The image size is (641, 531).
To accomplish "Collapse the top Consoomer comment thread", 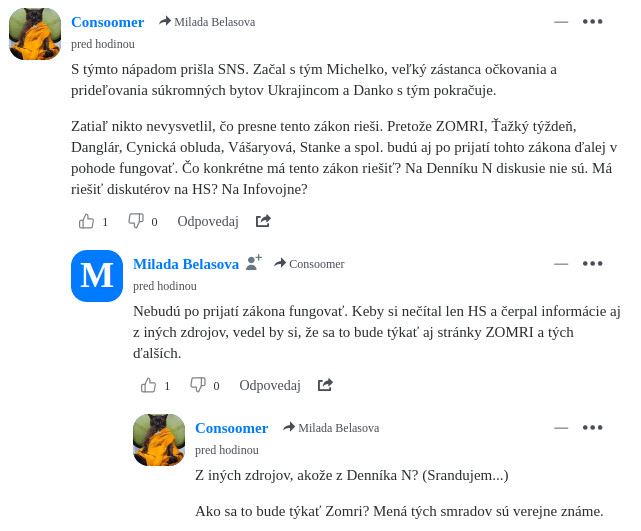I will coord(561,21).
